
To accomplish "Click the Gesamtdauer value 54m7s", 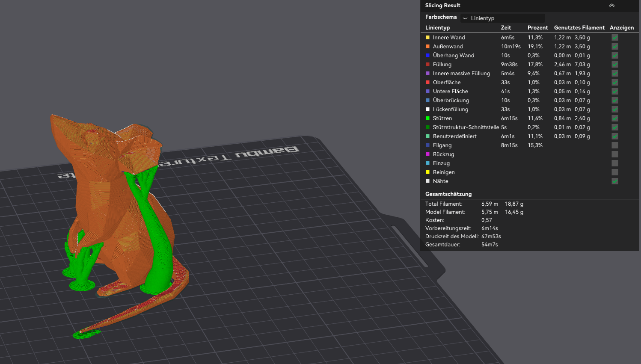I will (490, 245).
